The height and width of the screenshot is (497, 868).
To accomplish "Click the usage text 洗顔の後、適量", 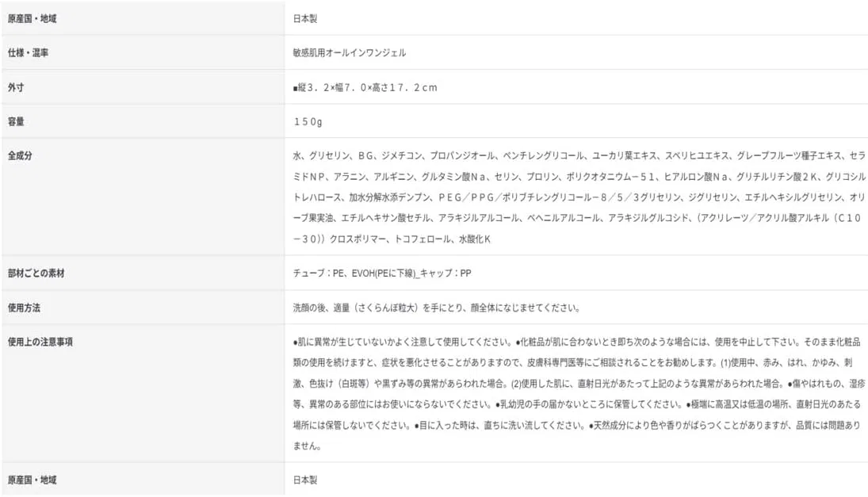I will [436, 308].
